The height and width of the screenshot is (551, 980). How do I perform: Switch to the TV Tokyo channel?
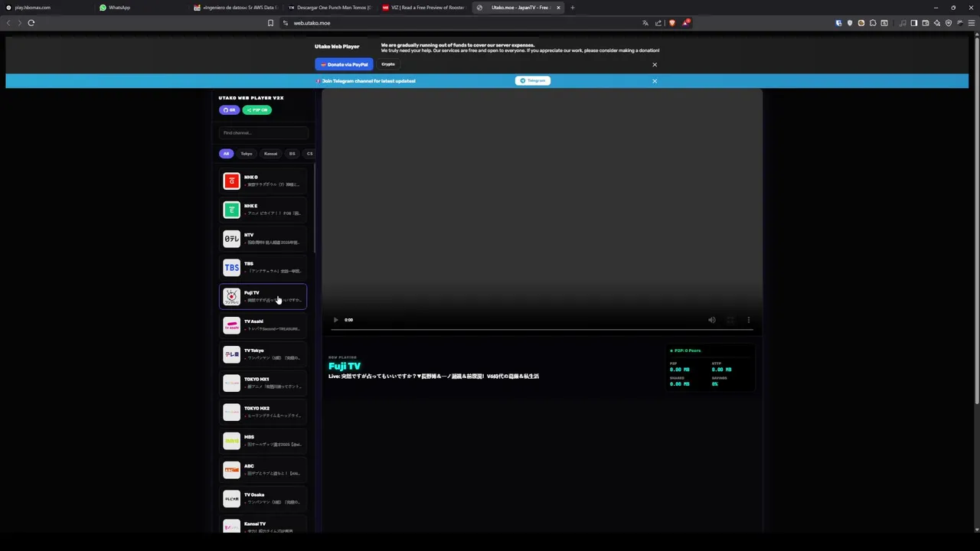[263, 354]
